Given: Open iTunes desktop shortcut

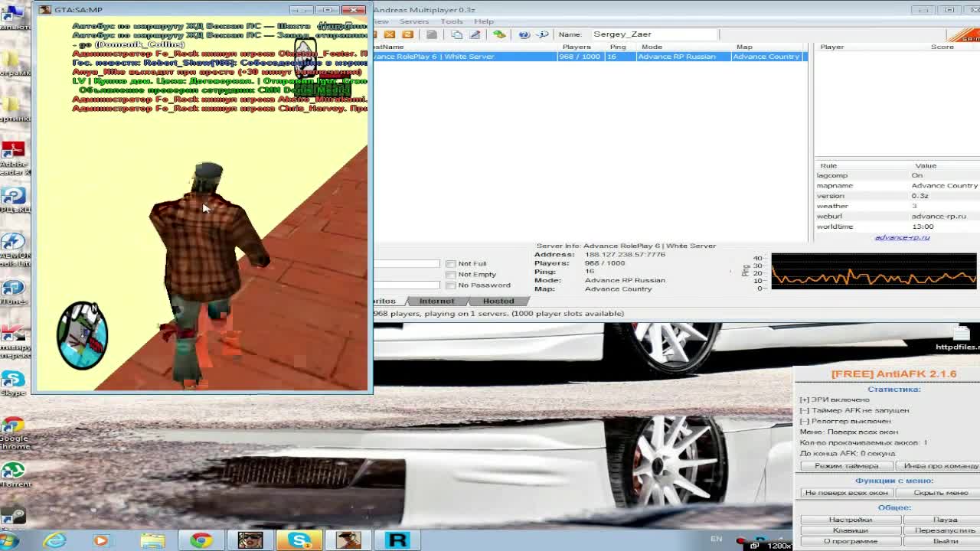Looking at the screenshot, I should pyautogui.click(x=13, y=291).
